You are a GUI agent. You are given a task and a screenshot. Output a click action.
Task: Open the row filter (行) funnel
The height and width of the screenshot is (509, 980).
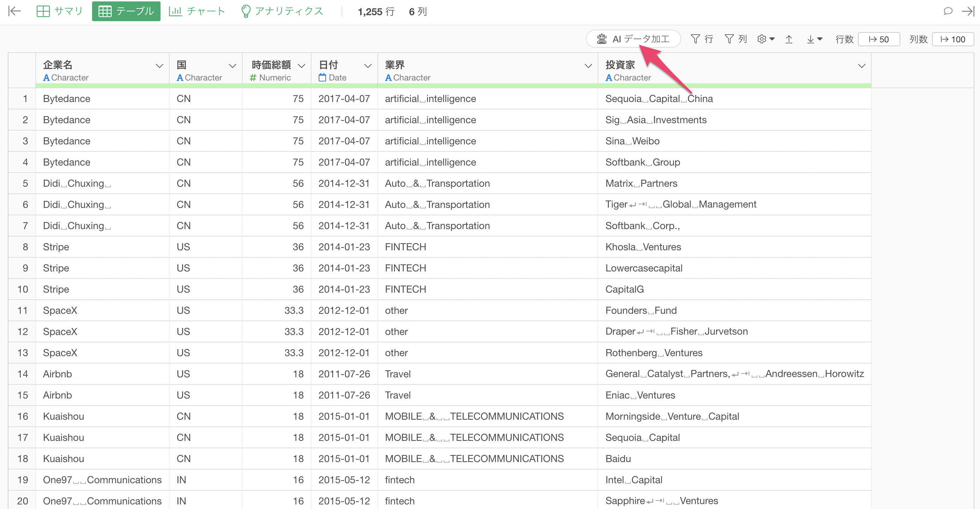[x=702, y=39]
